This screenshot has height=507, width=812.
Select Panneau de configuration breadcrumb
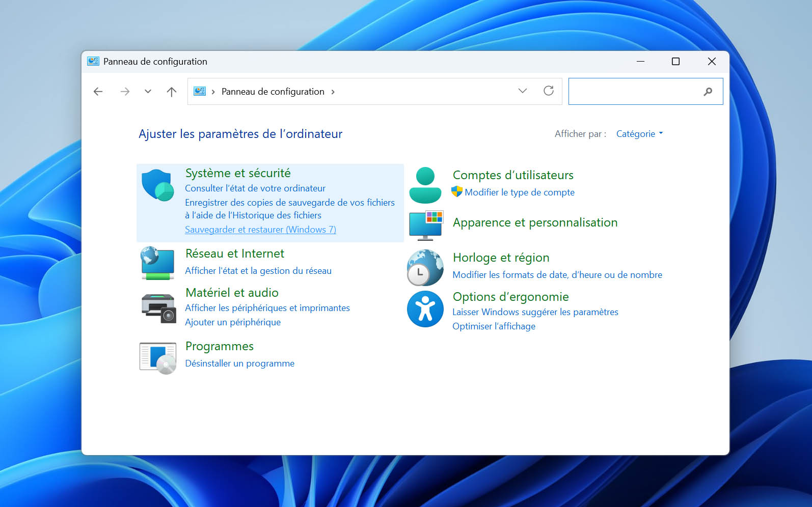pos(273,92)
